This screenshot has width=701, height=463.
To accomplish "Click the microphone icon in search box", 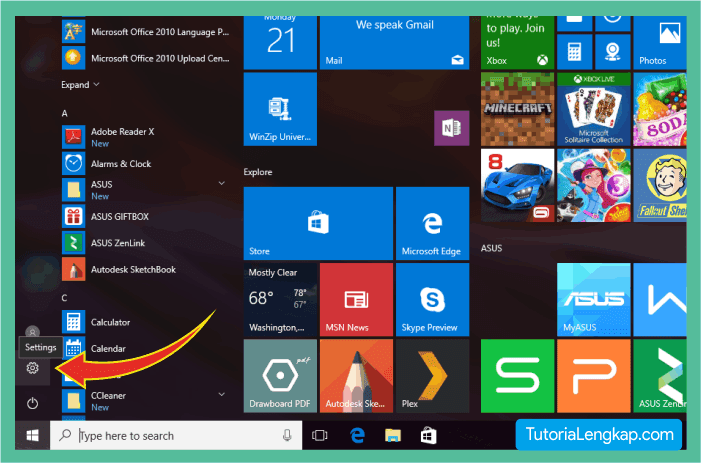I will point(287,435).
